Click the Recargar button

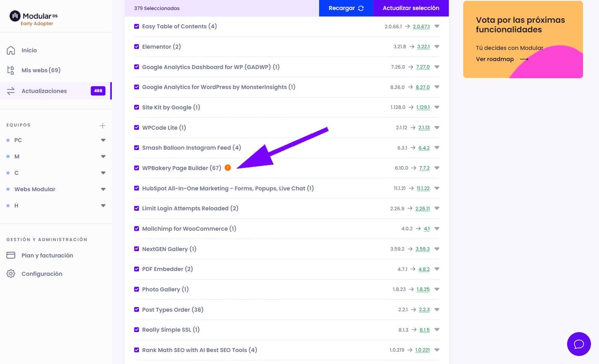tap(346, 8)
